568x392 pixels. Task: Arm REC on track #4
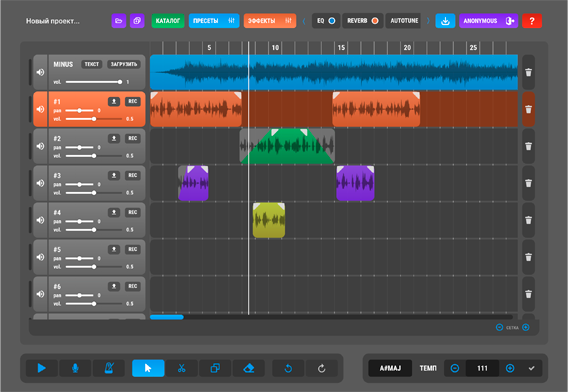pyautogui.click(x=133, y=212)
